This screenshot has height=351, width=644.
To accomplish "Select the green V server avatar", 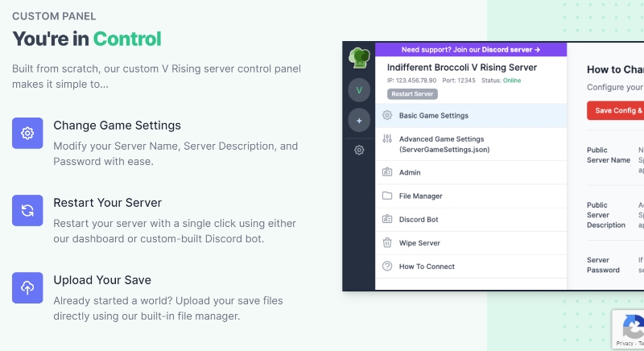I will click(x=359, y=89).
